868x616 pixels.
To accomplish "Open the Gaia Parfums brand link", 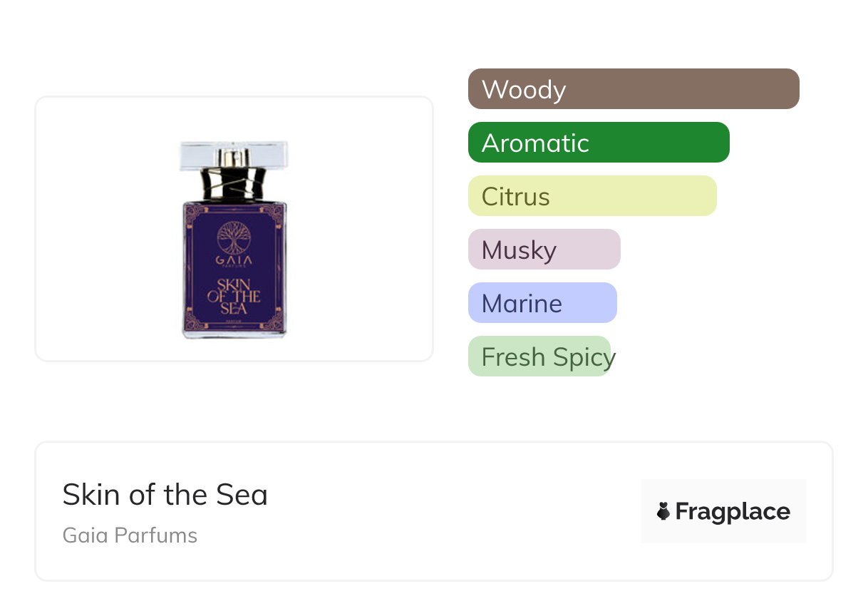I will tap(130, 535).
